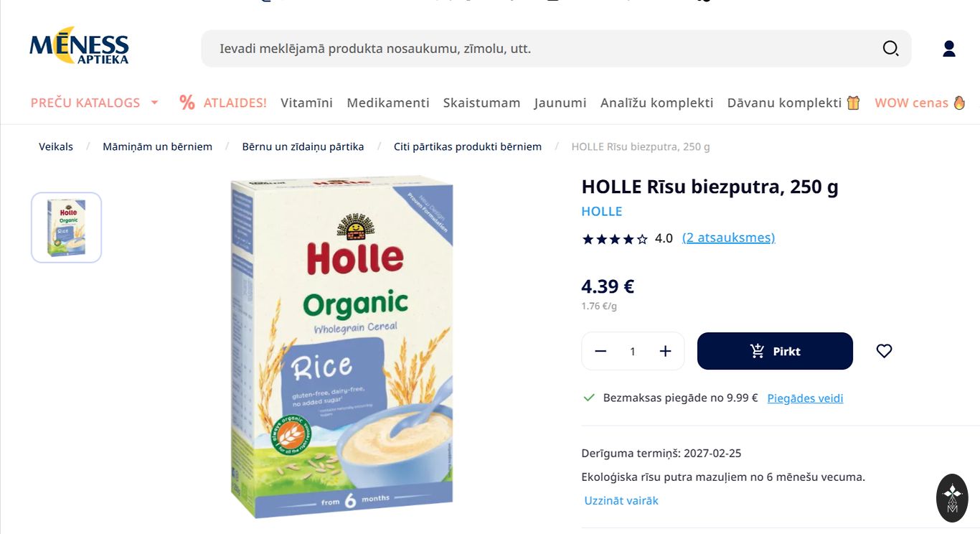Add product to wishlist with heart icon
Screen dimensions: 980x534
884,351
